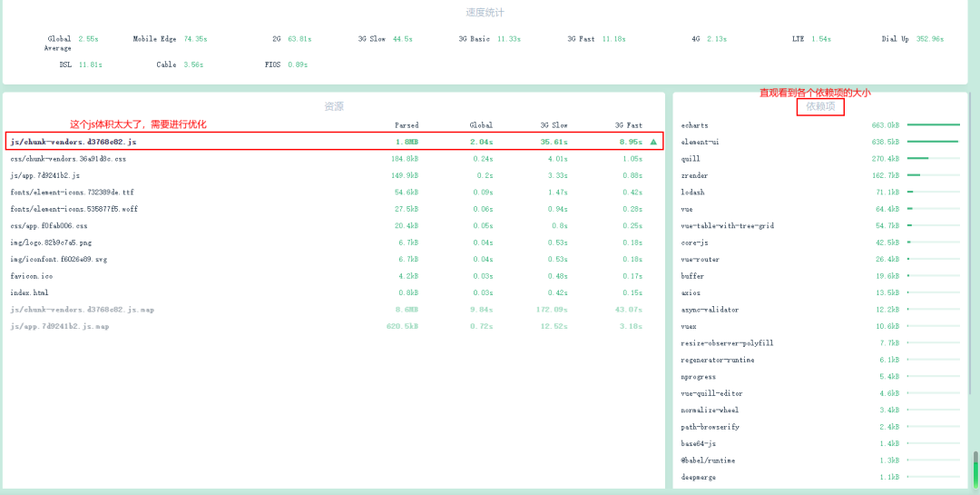Image resolution: width=980 pixels, height=495 pixels.
Task: Click the echarts size bar
Action: (934, 125)
